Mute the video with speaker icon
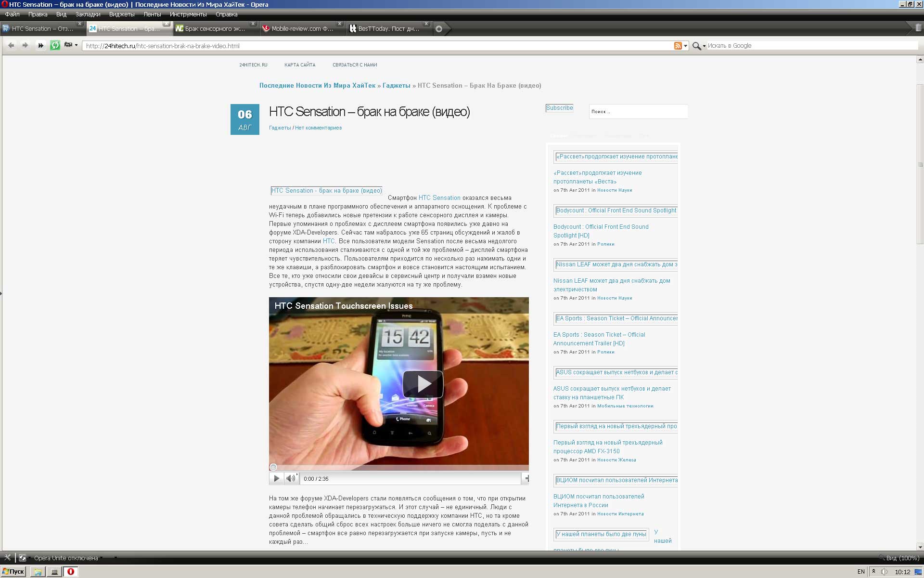This screenshot has width=924, height=578. (290, 478)
